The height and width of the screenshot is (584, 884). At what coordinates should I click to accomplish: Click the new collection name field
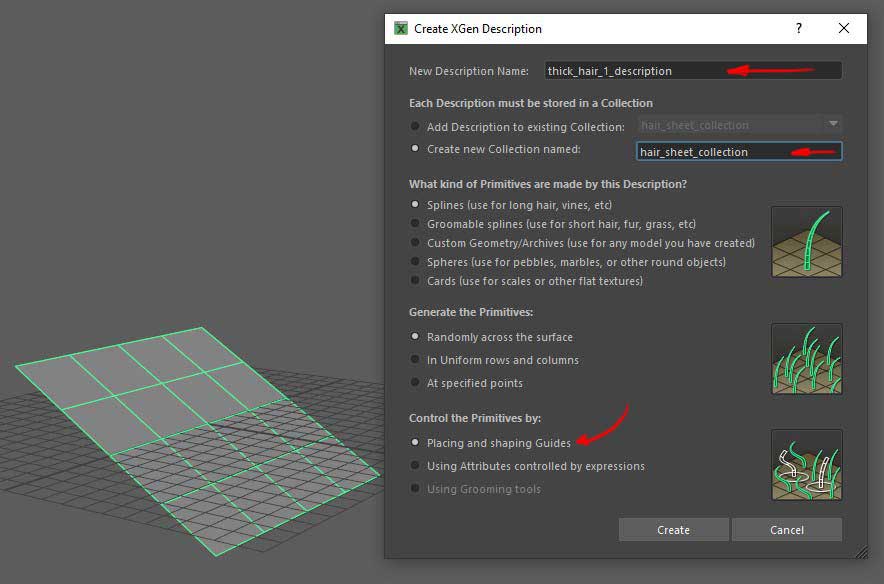pyautogui.click(x=739, y=152)
